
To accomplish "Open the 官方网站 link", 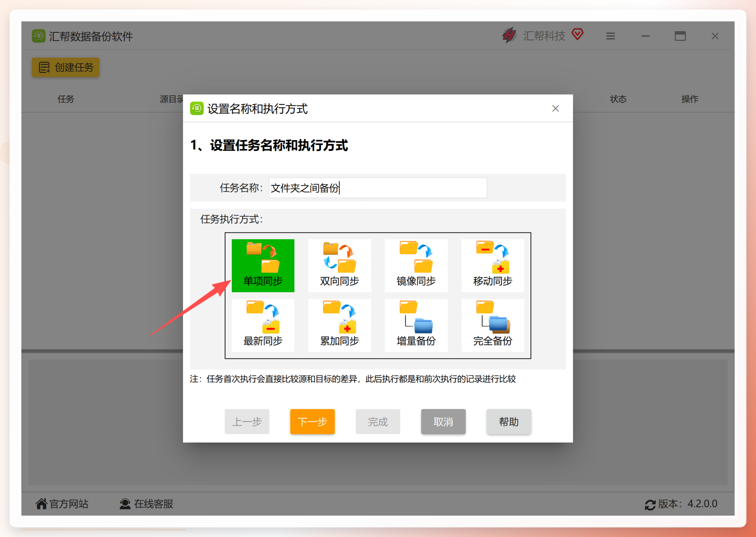I will click(x=62, y=504).
